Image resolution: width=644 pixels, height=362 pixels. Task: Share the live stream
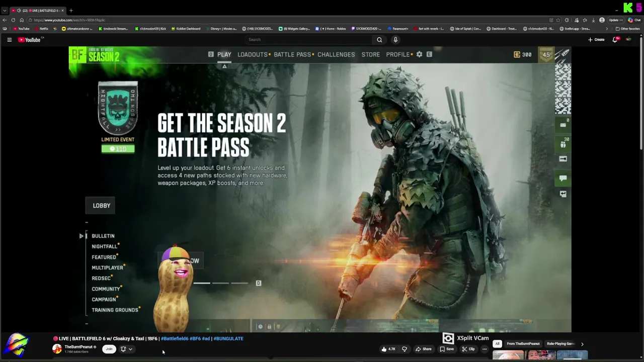click(423, 349)
